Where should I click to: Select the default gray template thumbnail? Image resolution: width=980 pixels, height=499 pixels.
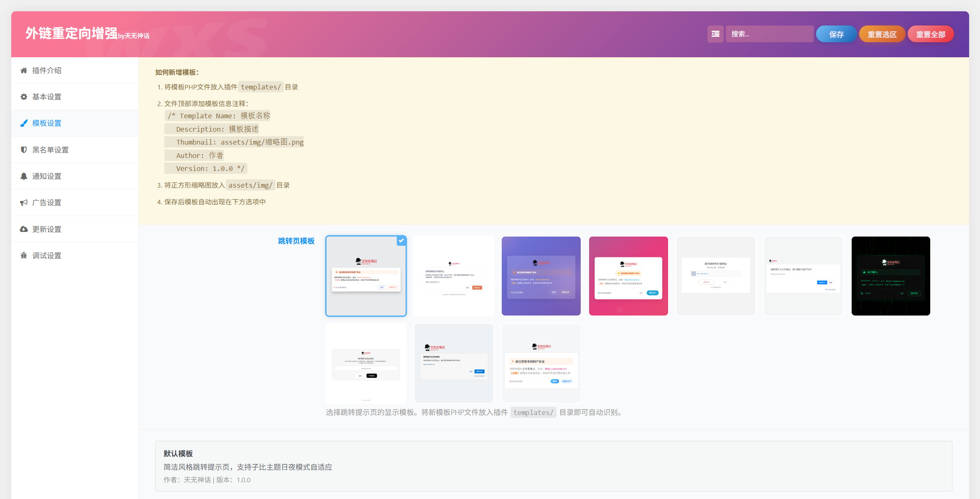(366, 276)
